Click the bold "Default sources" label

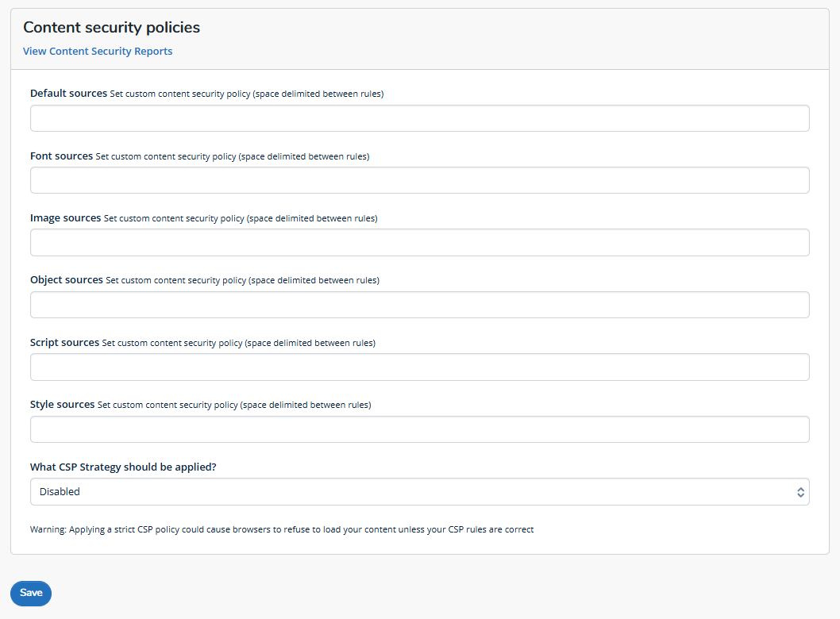68,94
